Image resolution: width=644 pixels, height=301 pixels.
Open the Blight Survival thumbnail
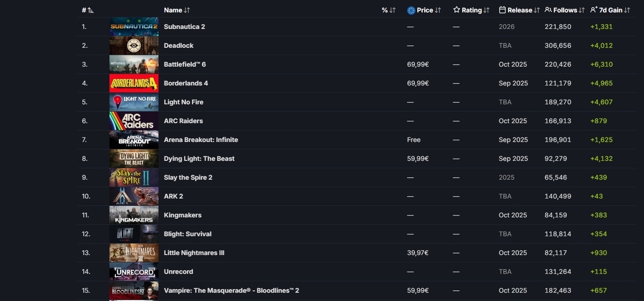point(134,233)
